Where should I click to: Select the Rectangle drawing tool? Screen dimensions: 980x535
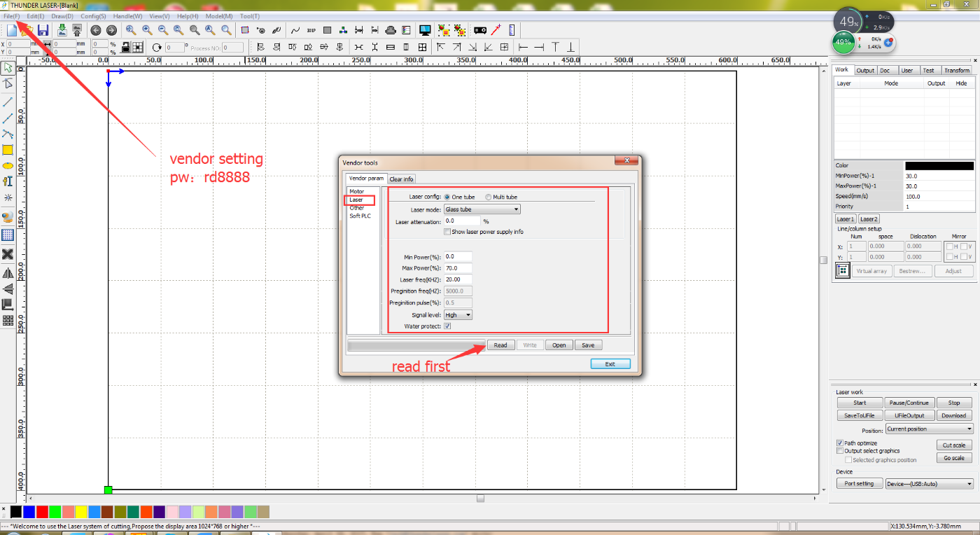tap(8, 150)
